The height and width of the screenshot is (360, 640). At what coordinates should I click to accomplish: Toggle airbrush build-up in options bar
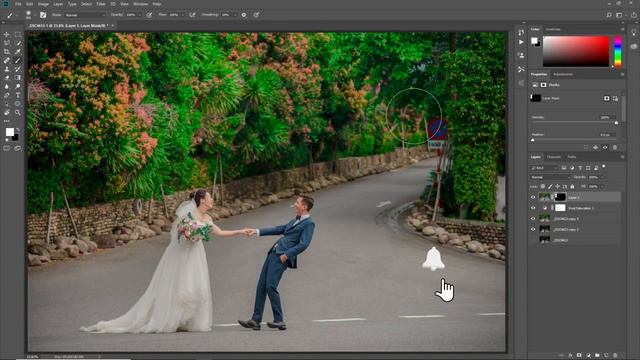click(x=192, y=15)
